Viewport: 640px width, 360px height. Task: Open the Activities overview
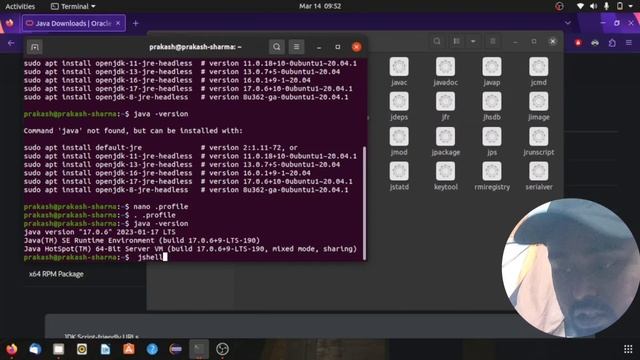(x=20, y=6)
